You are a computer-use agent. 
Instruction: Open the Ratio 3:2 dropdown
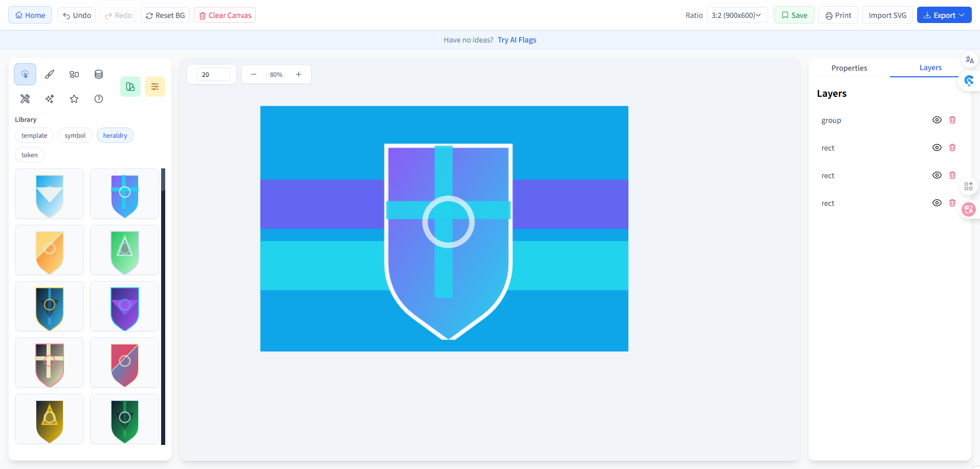pos(737,15)
